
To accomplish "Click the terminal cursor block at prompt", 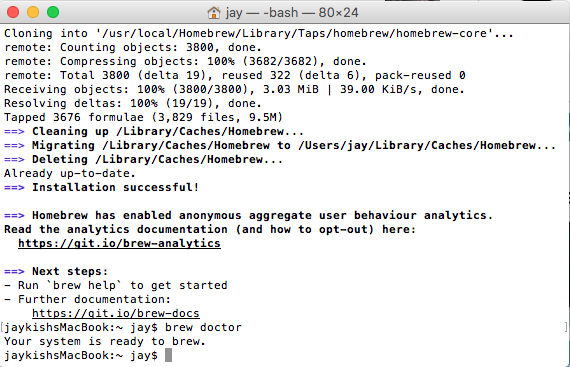I will [x=168, y=355].
